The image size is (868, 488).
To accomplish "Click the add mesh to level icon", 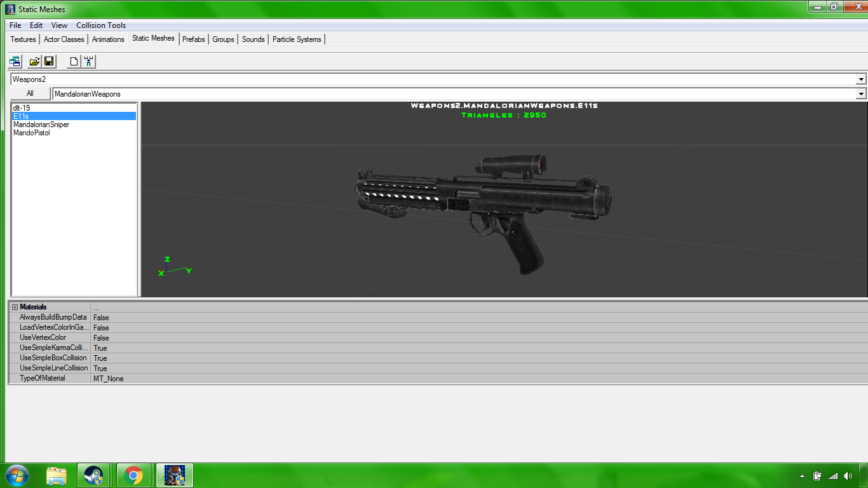I will pos(89,62).
